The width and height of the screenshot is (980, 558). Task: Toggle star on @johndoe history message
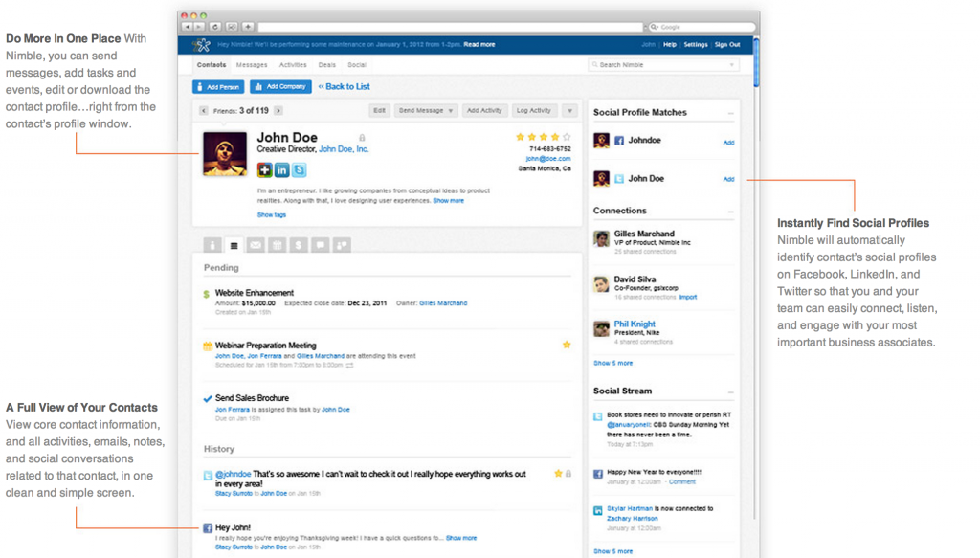click(558, 474)
